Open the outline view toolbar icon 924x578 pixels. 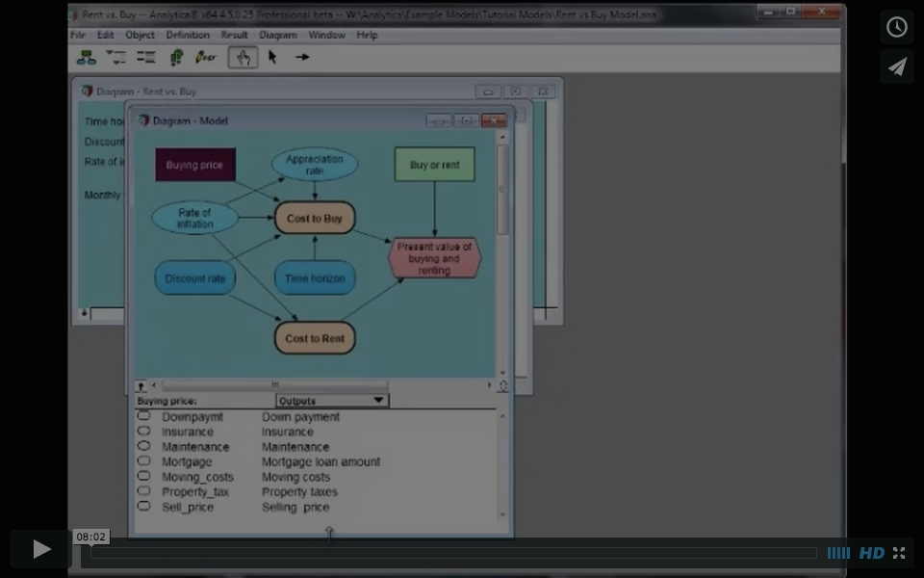(116, 58)
